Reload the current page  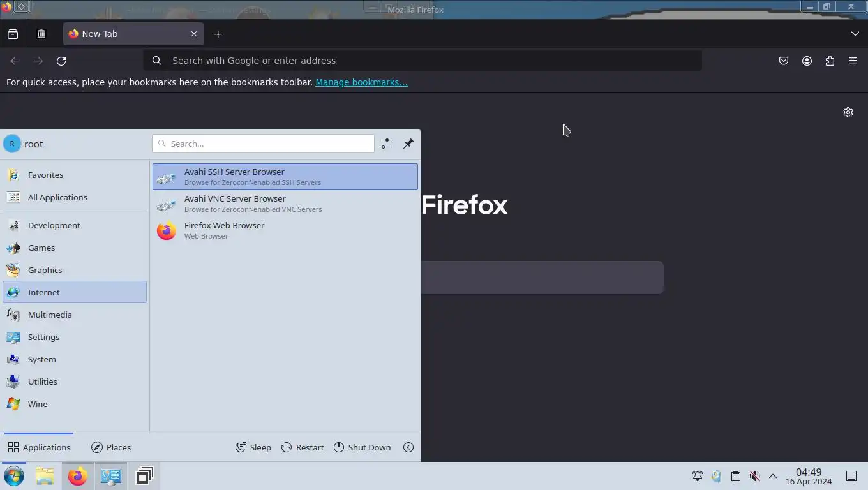61,61
